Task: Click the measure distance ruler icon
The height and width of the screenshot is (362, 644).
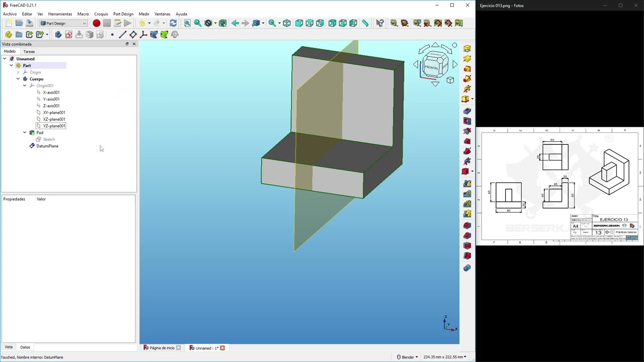Action: tap(365, 23)
